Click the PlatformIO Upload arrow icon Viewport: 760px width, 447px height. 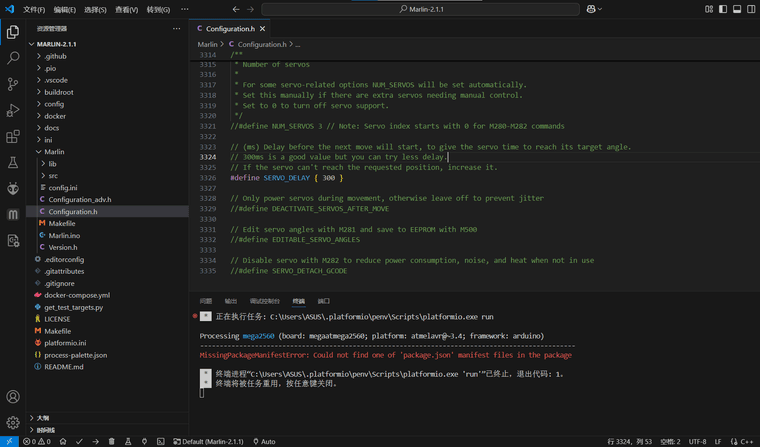95,441
